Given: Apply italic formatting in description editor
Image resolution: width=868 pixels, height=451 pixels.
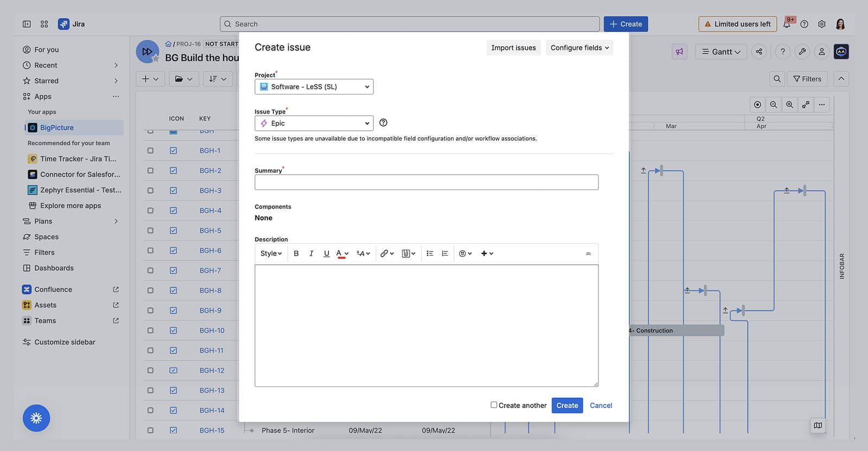Looking at the screenshot, I should [x=311, y=253].
